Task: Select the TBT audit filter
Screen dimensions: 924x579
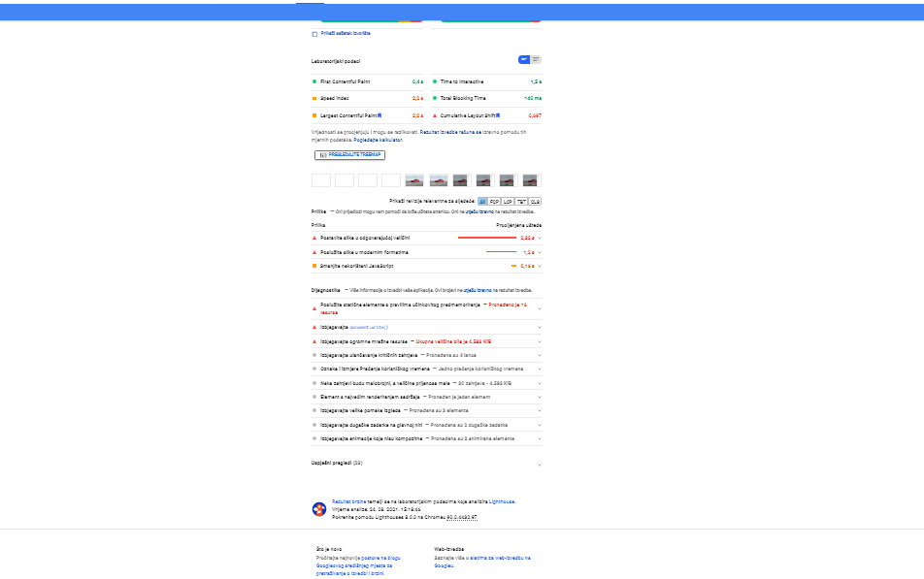Action: [522, 201]
